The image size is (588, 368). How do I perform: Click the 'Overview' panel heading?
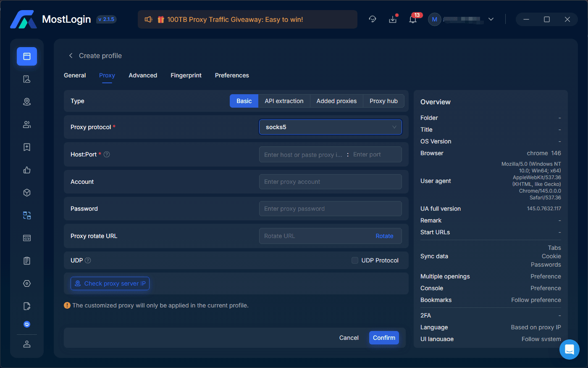[x=436, y=102]
